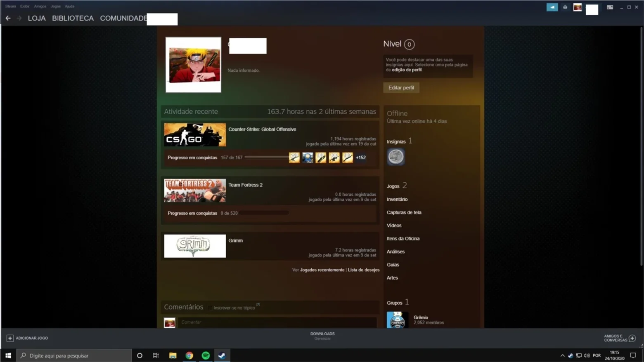Follow the 'edição de perfil' link
The height and width of the screenshot is (362, 644).
pyautogui.click(x=407, y=70)
